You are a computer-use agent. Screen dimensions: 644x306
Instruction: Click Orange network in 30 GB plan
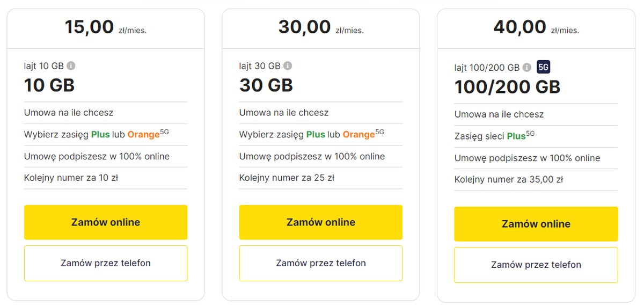pyautogui.click(x=358, y=135)
